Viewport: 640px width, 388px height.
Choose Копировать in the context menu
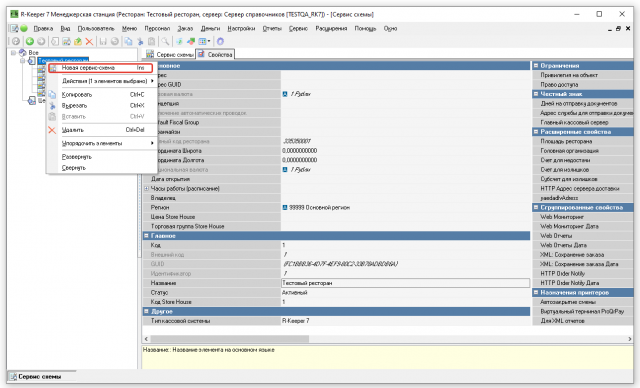click(102, 95)
